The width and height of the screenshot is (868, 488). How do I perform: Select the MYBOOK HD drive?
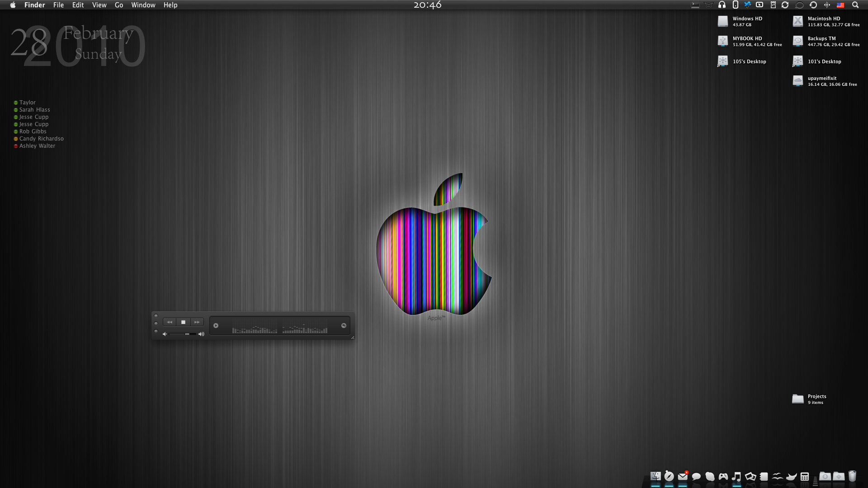coord(723,41)
